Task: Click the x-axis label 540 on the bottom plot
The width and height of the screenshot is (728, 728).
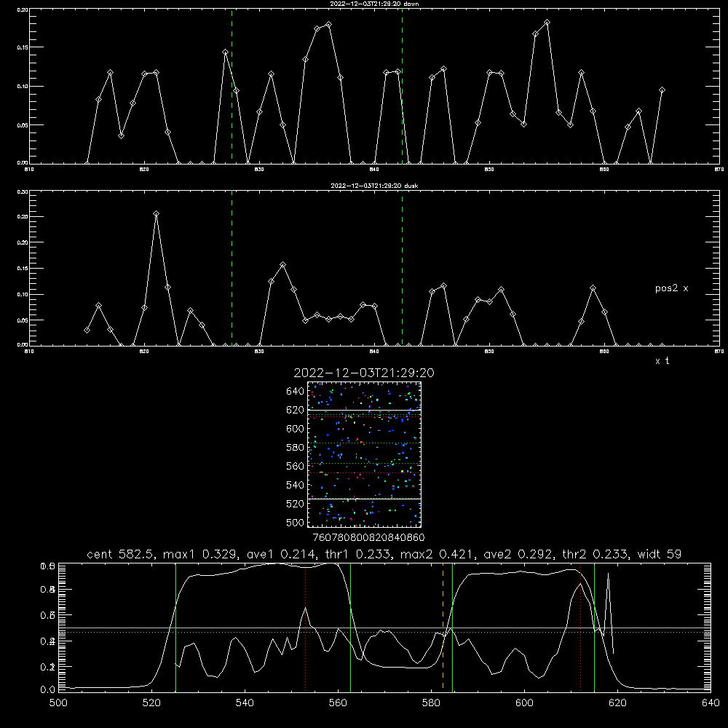Action: 245,703
